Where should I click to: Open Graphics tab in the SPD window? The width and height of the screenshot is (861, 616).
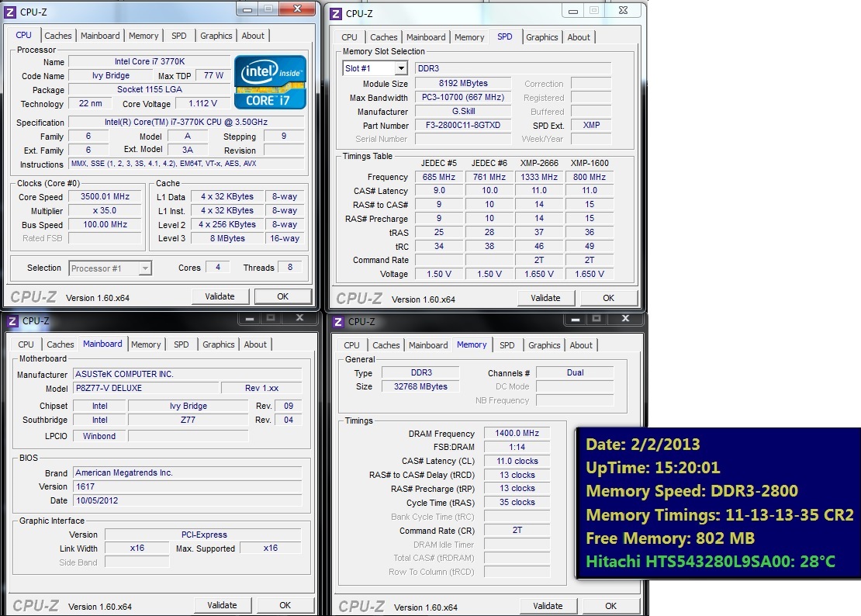click(541, 37)
